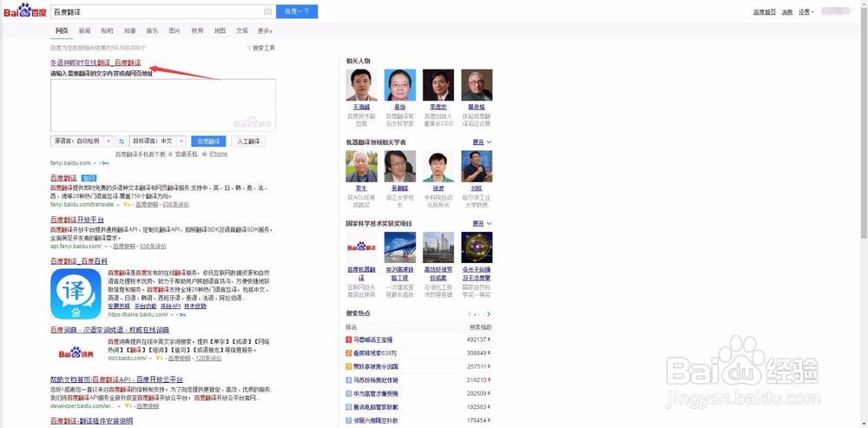The image size is (868, 428).
Task: Open photo of 百度技术副总裁 person
Action: (361, 85)
